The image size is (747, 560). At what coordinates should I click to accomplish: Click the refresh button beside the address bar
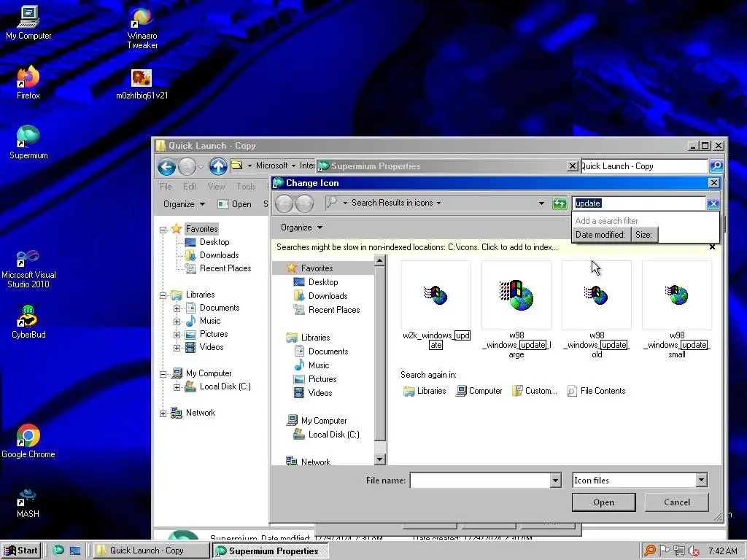pyautogui.click(x=560, y=203)
